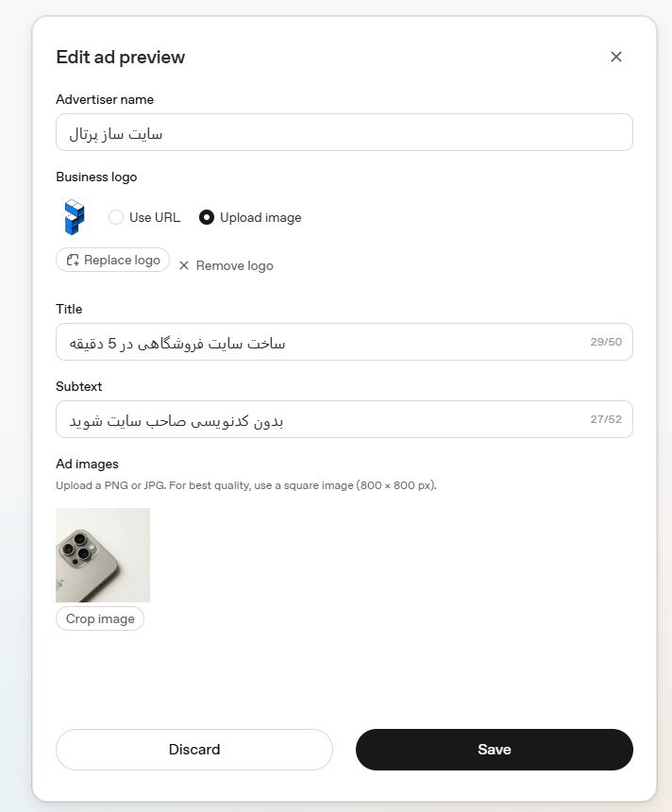Click the blue cube business logo preview
The height and width of the screenshot is (812, 672).
click(x=75, y=217)
